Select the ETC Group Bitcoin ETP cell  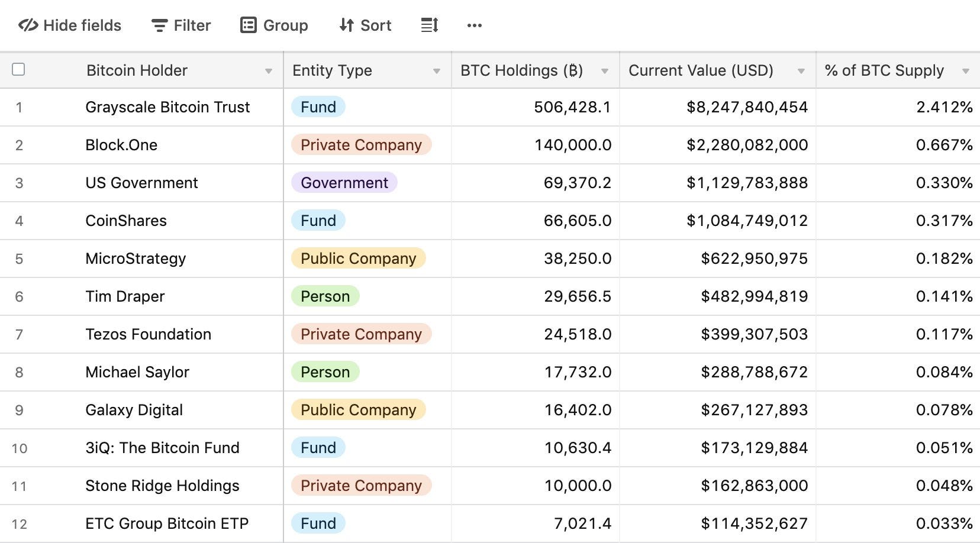(167, 523)
